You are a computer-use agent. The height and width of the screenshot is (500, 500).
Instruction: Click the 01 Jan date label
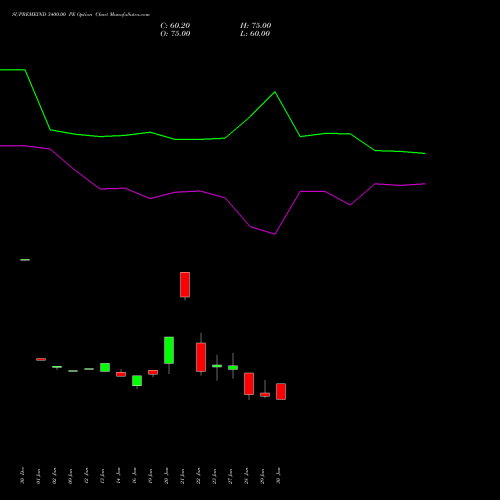click(38, 475)
